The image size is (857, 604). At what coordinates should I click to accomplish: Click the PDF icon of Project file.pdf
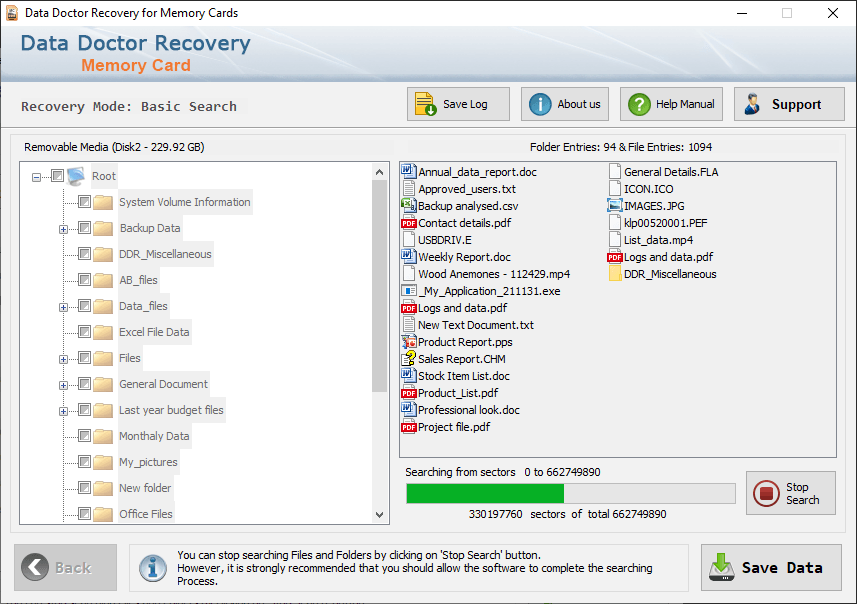[x=408, y=427]
